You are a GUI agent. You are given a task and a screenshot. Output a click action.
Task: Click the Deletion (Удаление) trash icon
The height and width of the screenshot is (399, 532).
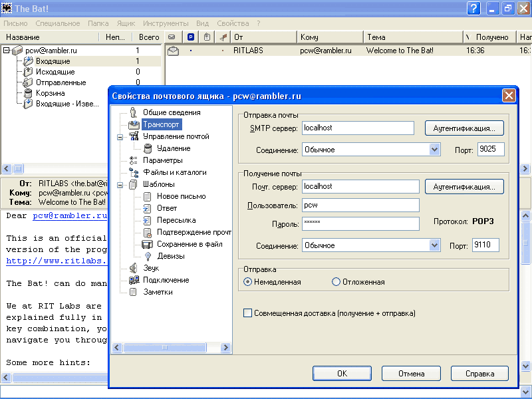148,148
